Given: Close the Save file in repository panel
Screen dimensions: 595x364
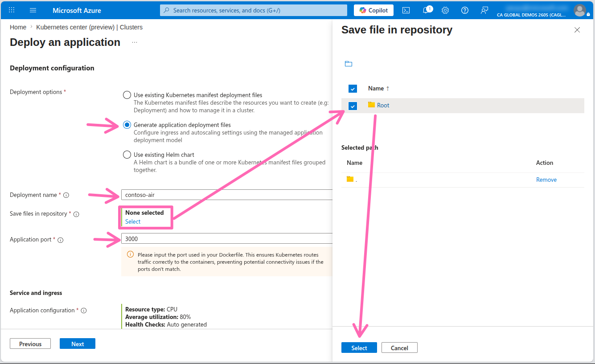Looking at the screenshot, I should click(577, 30).
